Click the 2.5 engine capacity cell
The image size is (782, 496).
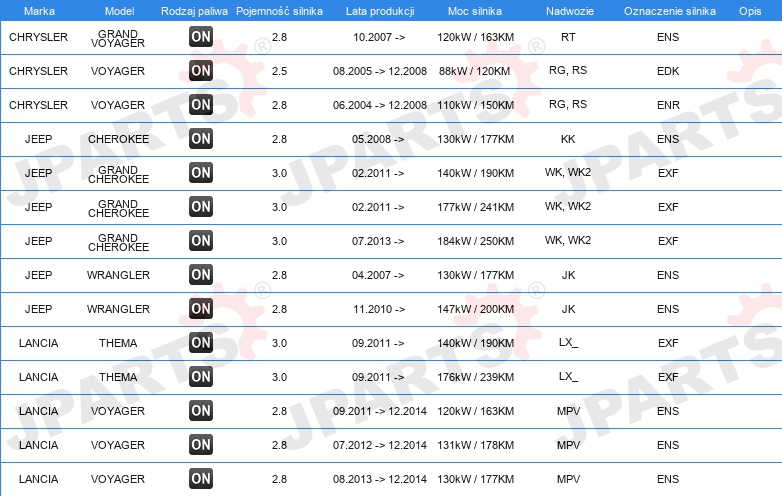pos(279,71)
